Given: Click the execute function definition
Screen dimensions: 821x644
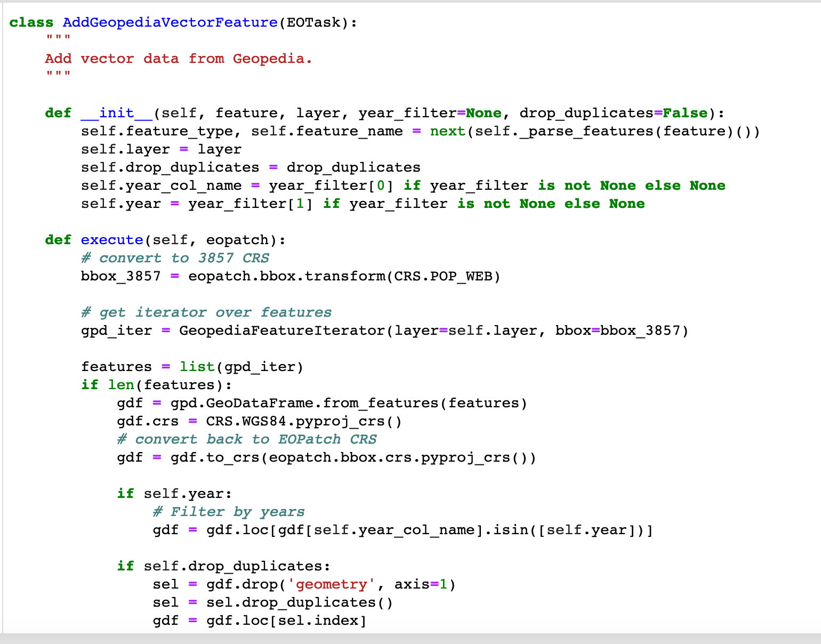Looking at the screenshot, I should click(111, 239).
